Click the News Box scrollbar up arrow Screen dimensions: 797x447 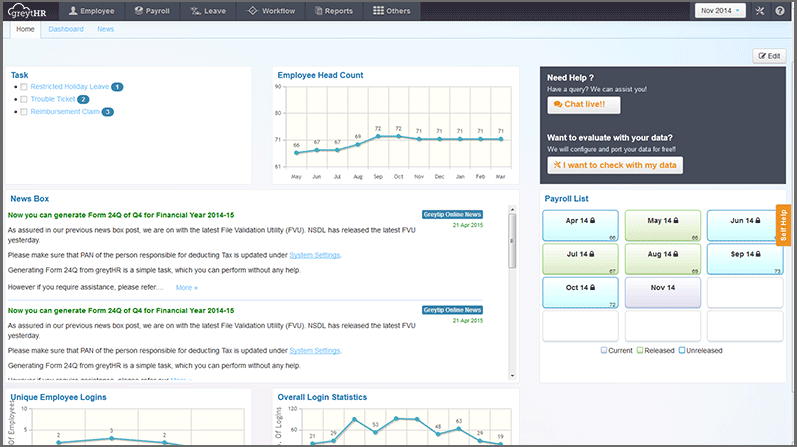[x=512, y=209]
